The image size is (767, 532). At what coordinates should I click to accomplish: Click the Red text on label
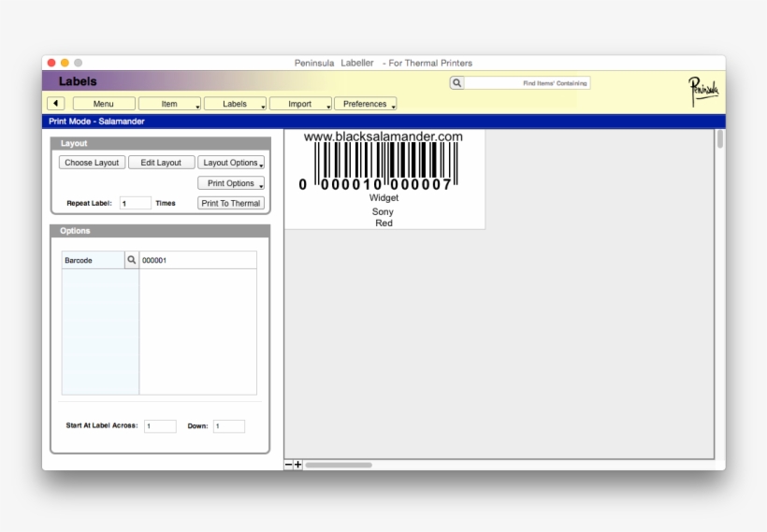click(x=384, y=223)
